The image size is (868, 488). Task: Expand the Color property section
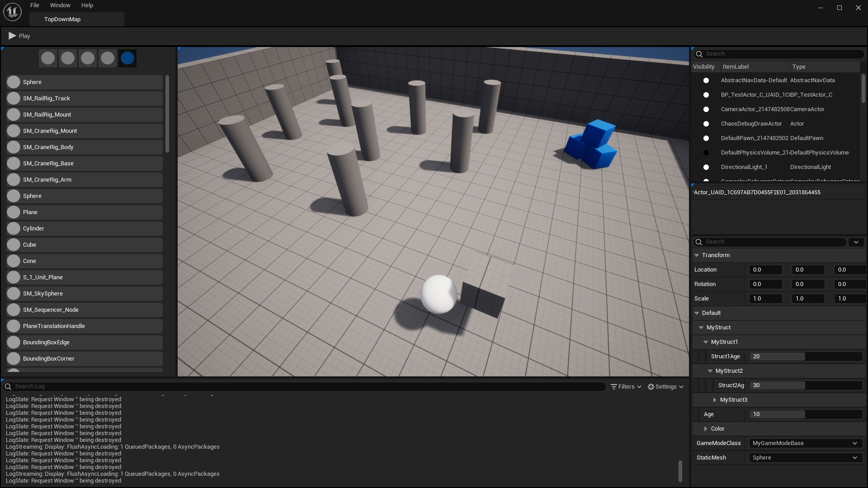(x=706, y=428)
